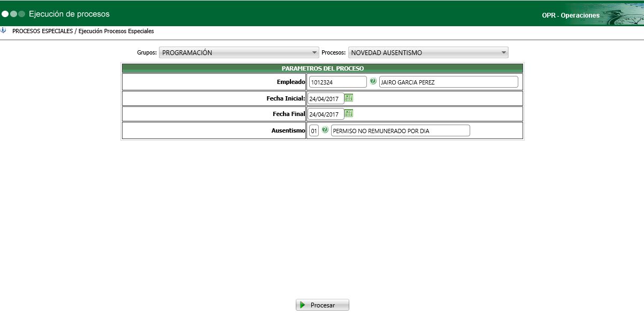Screen dimensions: 644x324
Task: Click the Fecha Final date field
Action: click(x=325, y=114)
